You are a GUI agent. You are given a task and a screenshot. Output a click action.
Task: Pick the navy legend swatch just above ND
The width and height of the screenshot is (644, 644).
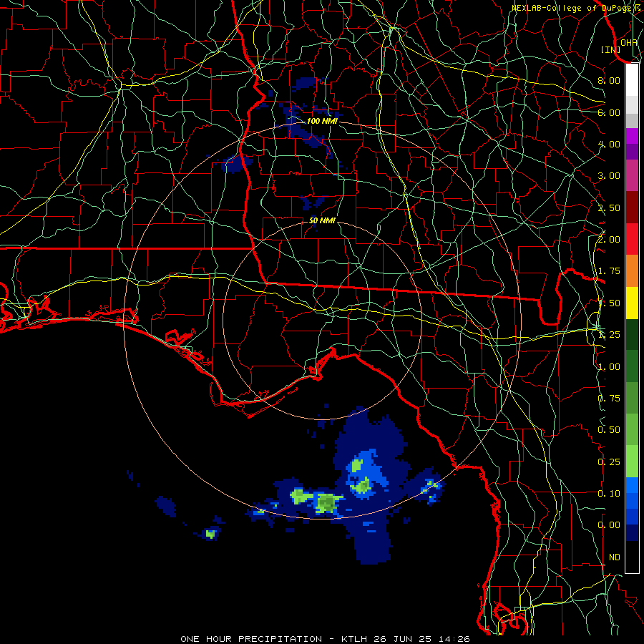point(632,532)
